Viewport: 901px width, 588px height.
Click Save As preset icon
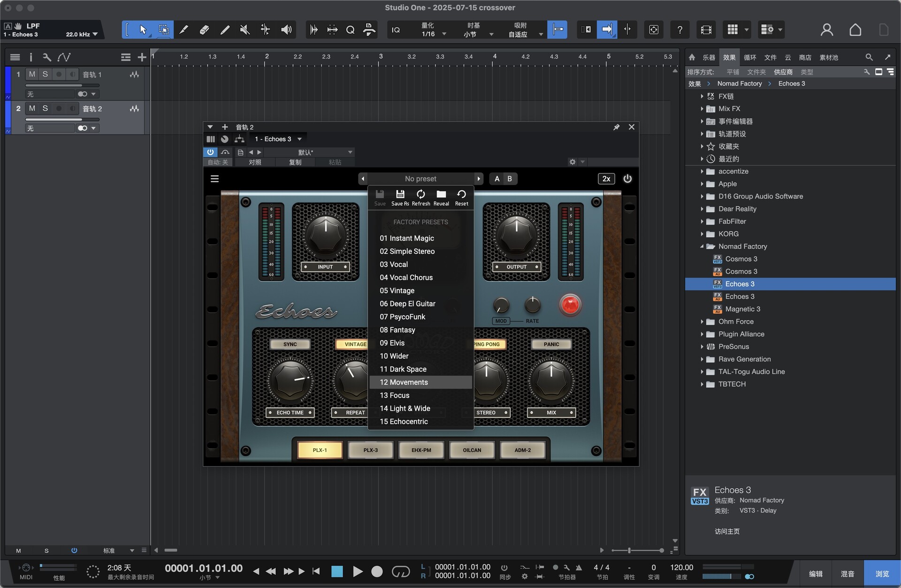(x=400, y=198)
